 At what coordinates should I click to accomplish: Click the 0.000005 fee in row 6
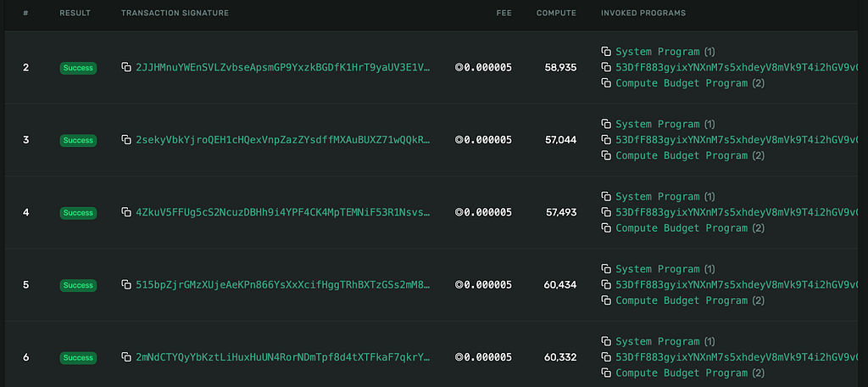pyautogui.click(x=483, y=357)
